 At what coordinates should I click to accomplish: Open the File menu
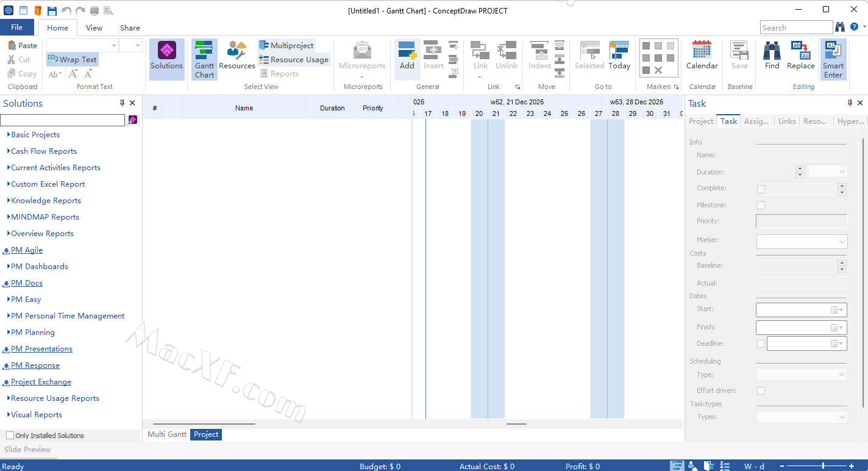tap(17, 27)
